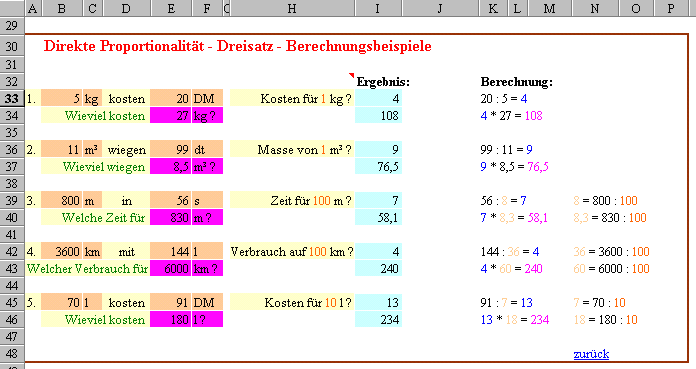
Task: Select cell 'Kosten für 10 l ?'
Action: pos(292,303)
